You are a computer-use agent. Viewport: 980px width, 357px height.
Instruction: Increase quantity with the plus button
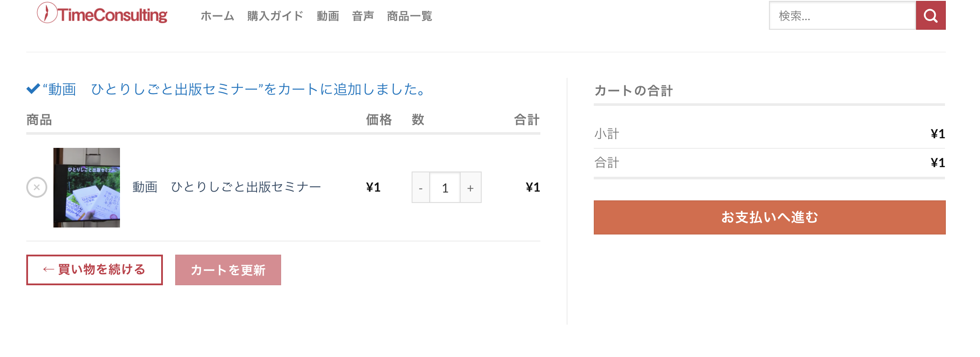pos(470,188)
